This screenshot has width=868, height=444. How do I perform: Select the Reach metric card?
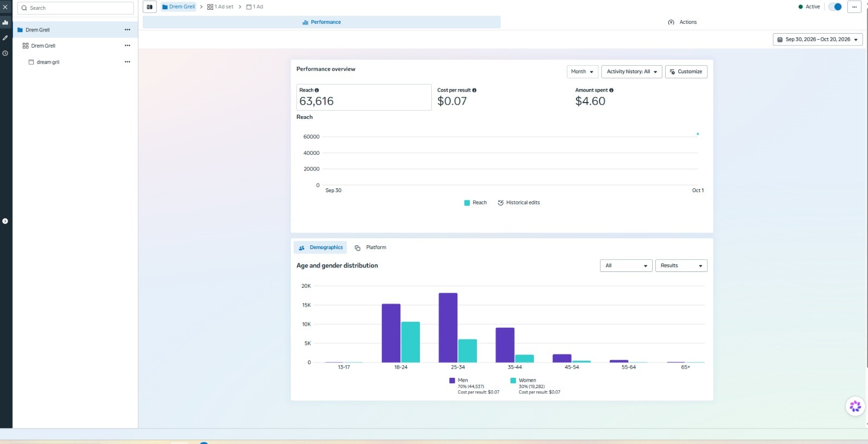[364, 97]
